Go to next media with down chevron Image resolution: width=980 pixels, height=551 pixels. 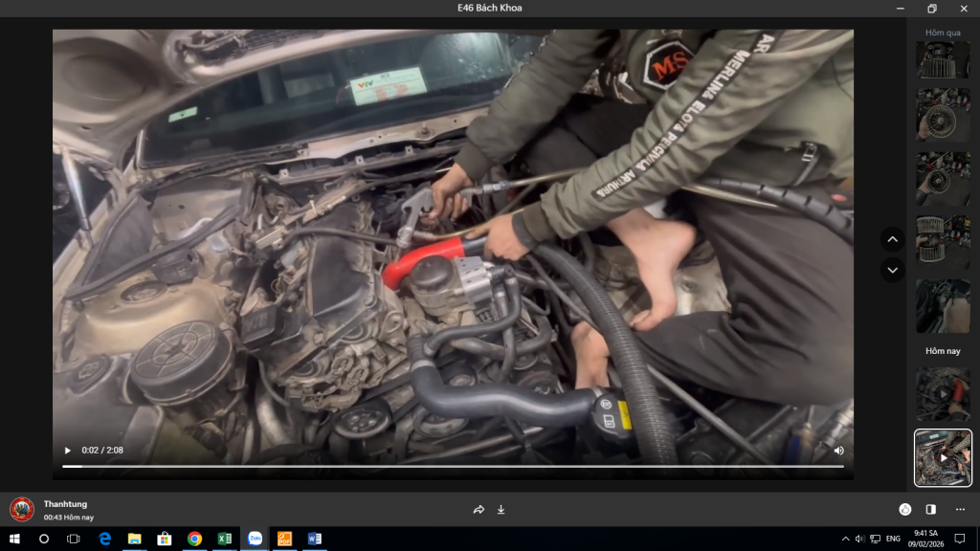(x=893, y=271)
